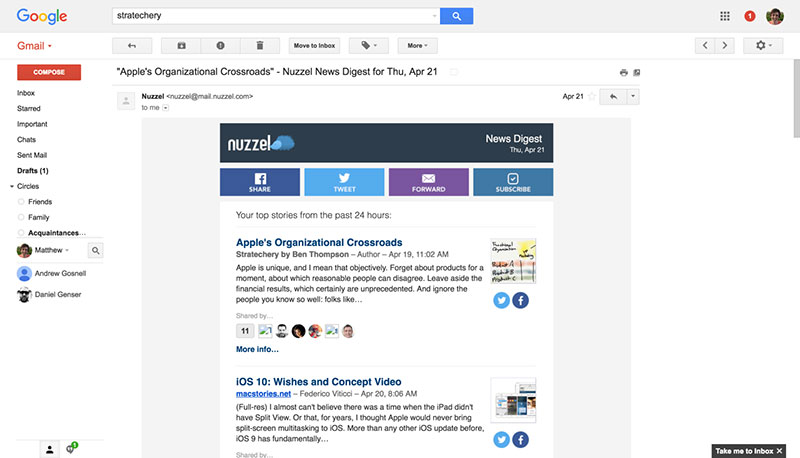The height and width of the screenshot is (458, 800).
Task: Open the Inbox folder
Action: pyautogui.click(x=26, y=93)
